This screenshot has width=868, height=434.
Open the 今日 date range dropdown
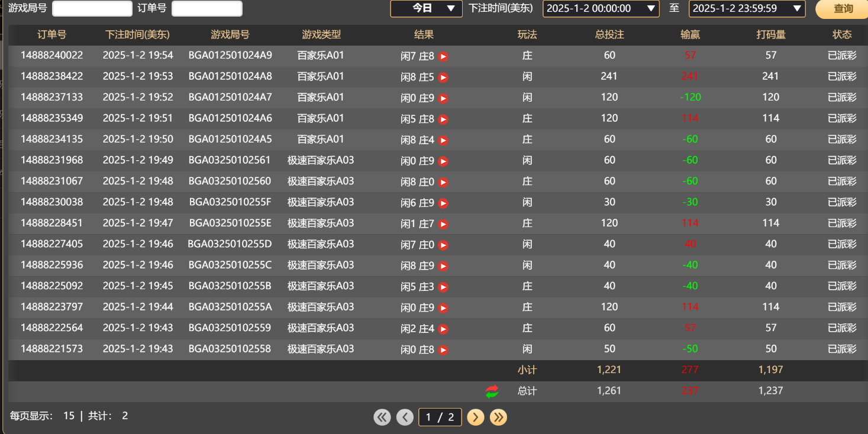[x=425, y=9]
